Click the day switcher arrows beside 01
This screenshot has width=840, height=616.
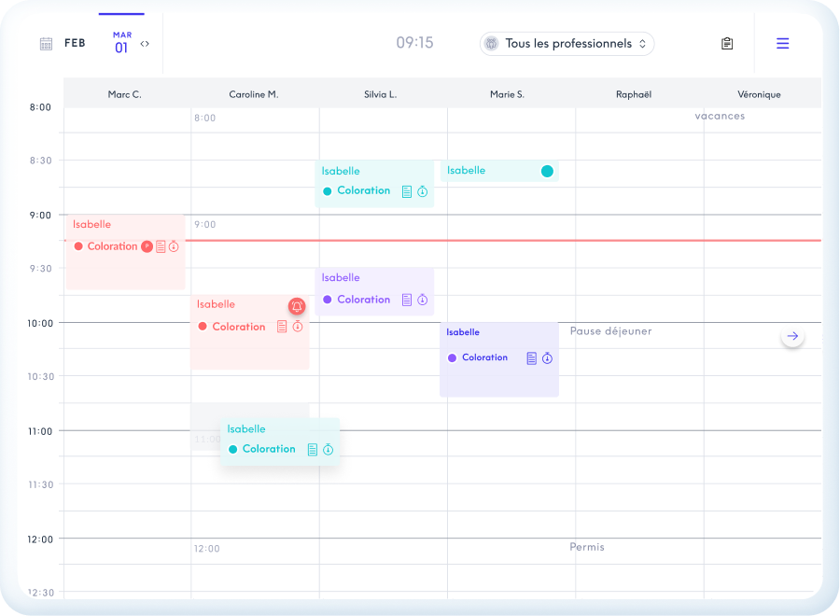[145, 44]
